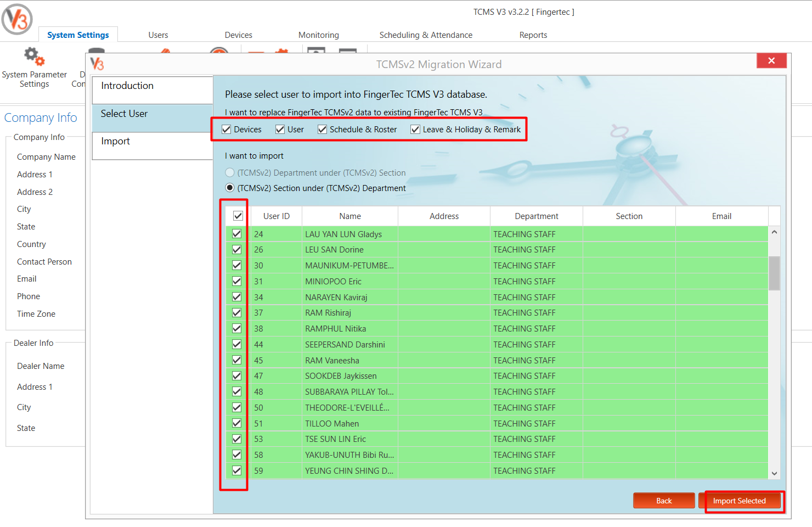812x527 pixels.
Task: Toggle the User replace checkbox
Action: tap(280, 130)
